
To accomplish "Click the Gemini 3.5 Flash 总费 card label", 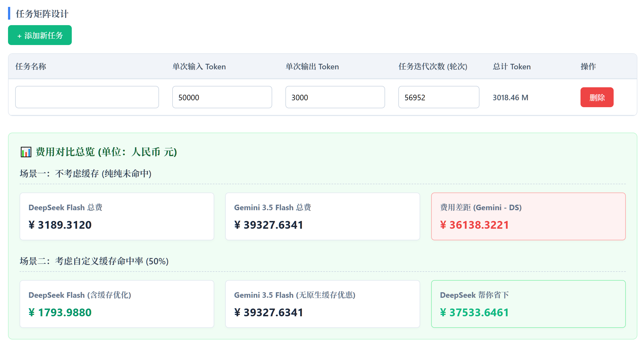I will [x=272, y=207].
